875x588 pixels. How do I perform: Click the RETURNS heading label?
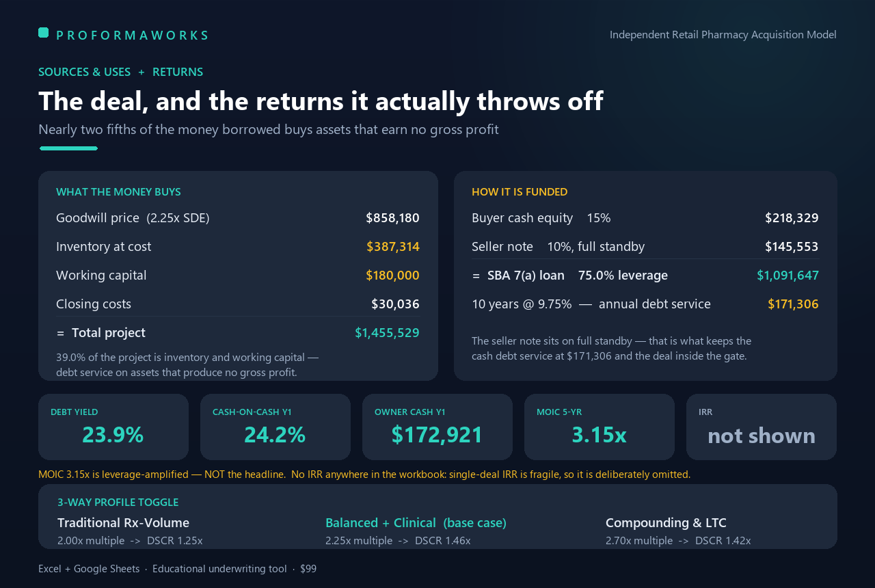point(178,72)
